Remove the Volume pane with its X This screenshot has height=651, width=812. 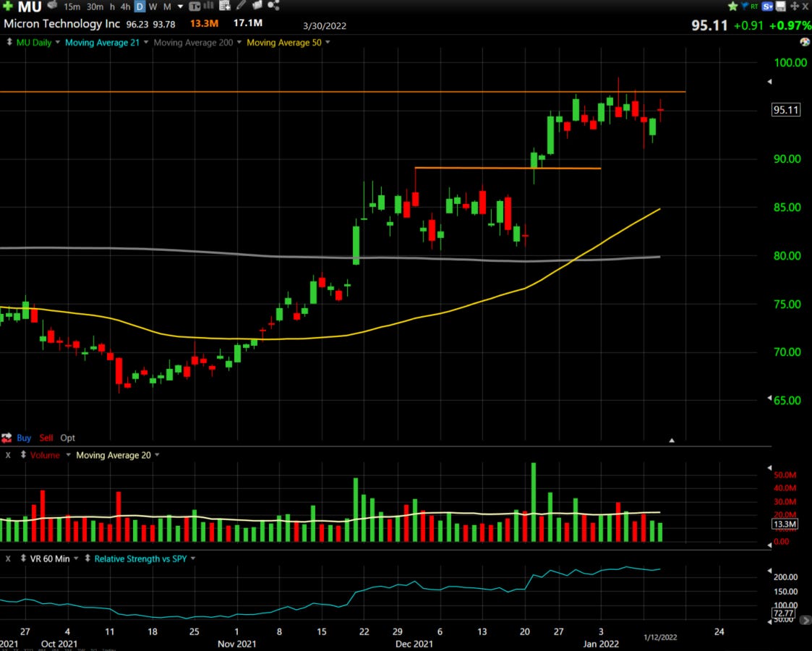(x=8, y=455)
